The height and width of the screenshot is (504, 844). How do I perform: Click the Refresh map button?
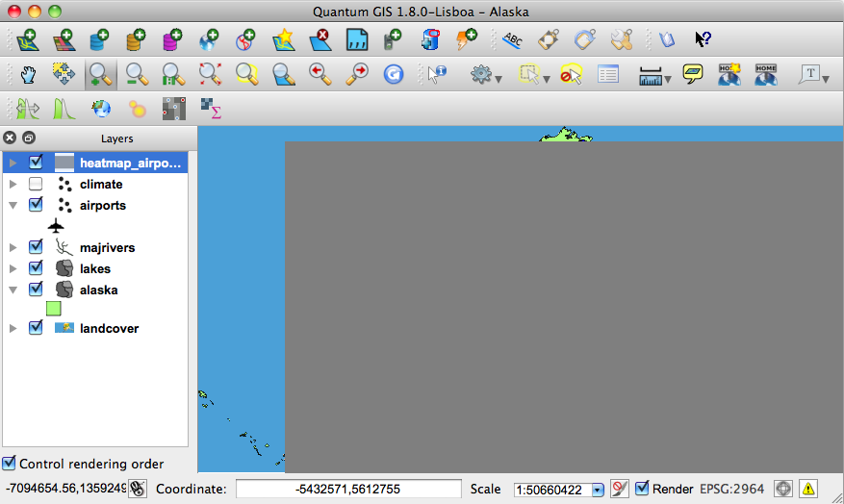coord(393,74)
